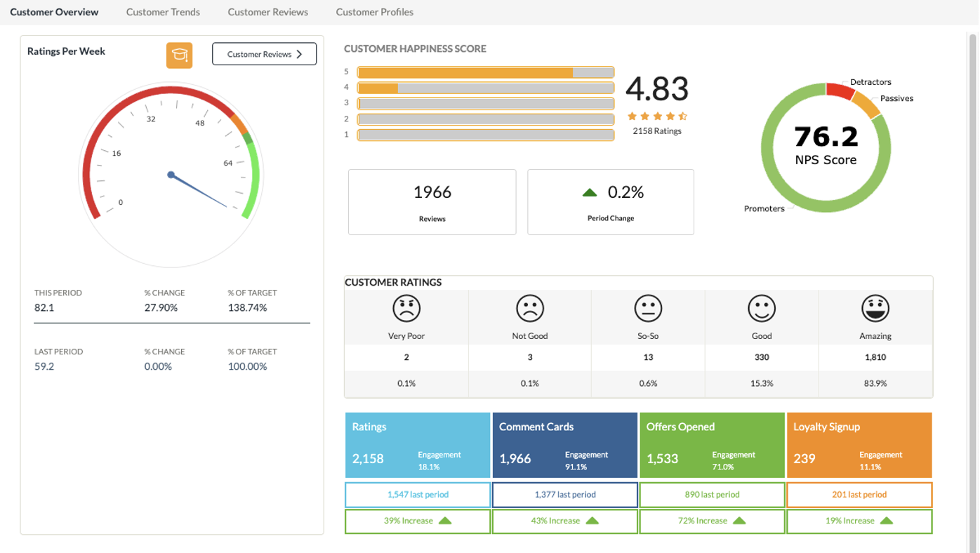The image size is (980, 553).
Task: Click the Not Good sad face icon
Action: (x=529, y=308)
